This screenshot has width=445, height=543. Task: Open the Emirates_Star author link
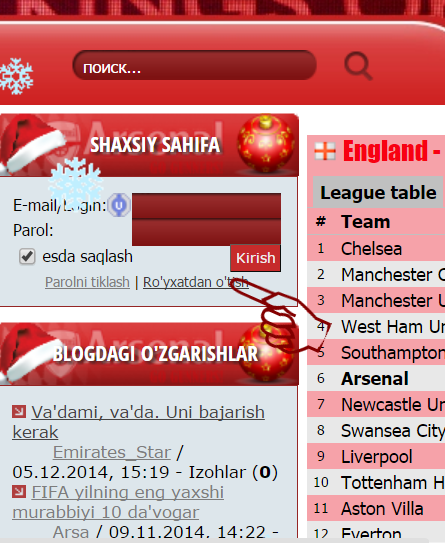(112, 452)
